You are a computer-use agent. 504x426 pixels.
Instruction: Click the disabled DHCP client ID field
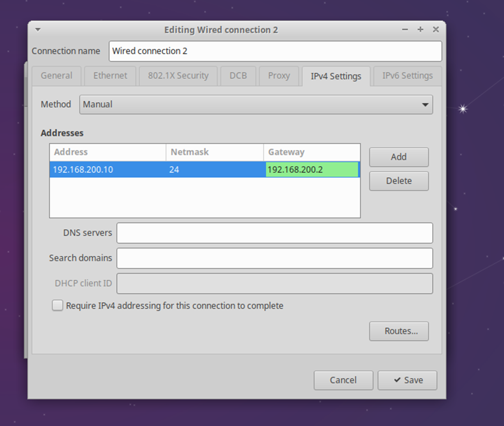pos(275,283)
